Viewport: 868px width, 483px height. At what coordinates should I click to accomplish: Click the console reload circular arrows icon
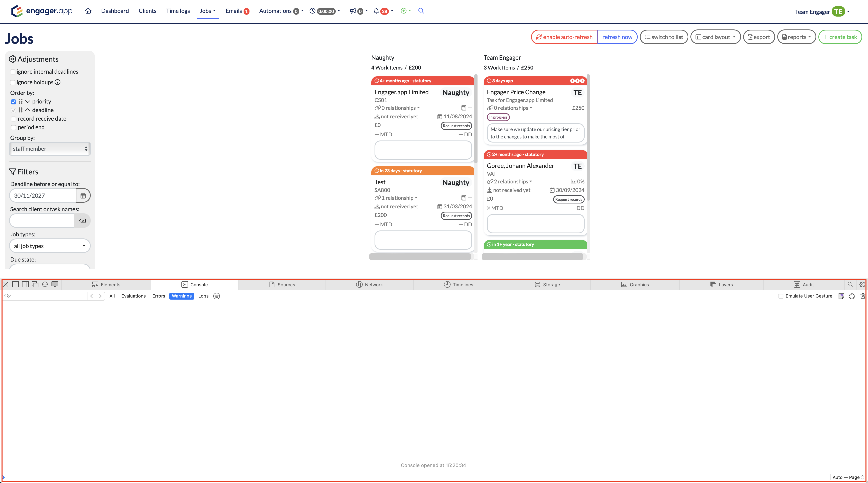(852, 296)
